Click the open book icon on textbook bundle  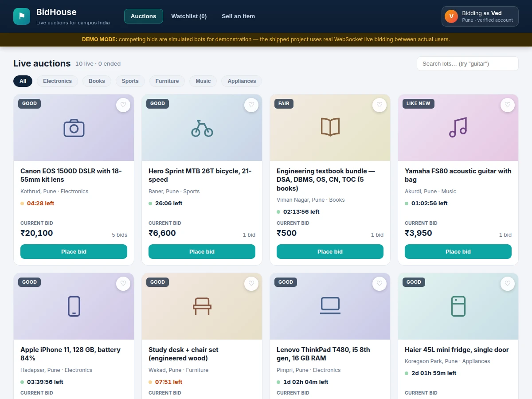(x=330, y=127)
